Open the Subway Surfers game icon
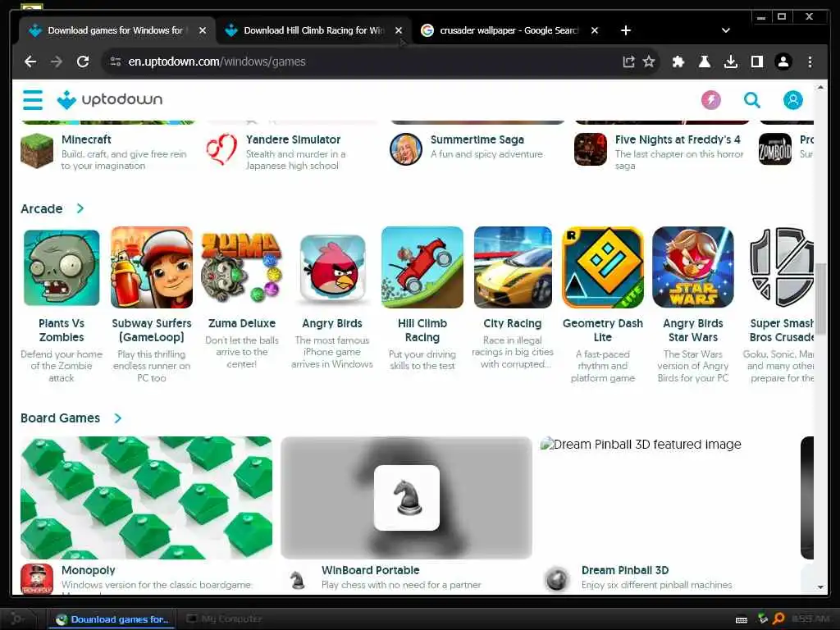 152,267
